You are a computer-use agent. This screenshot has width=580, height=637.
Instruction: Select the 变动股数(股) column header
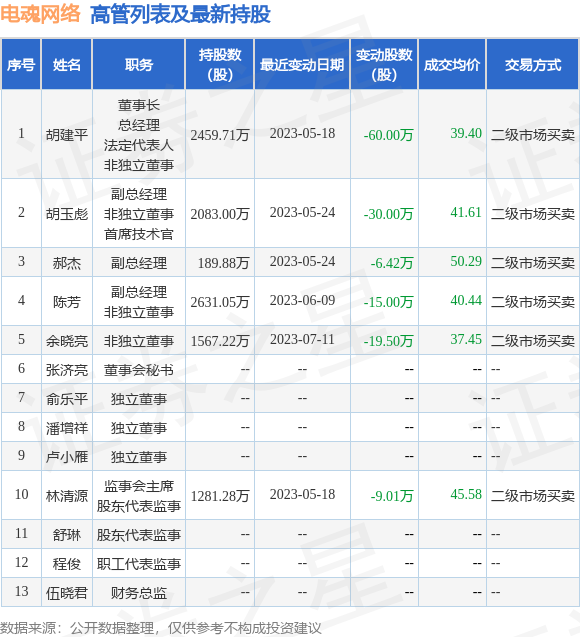click(x=384, y=65)
